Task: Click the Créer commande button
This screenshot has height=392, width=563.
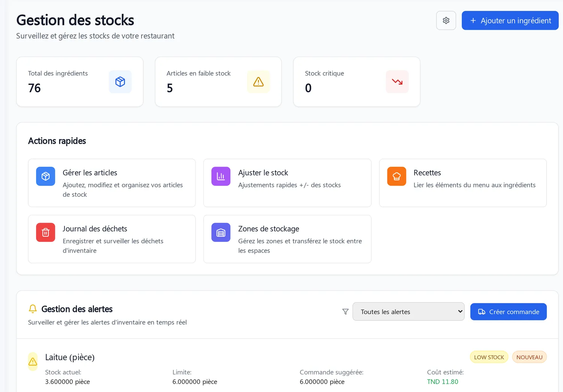Action: click(x=508, y=312)
